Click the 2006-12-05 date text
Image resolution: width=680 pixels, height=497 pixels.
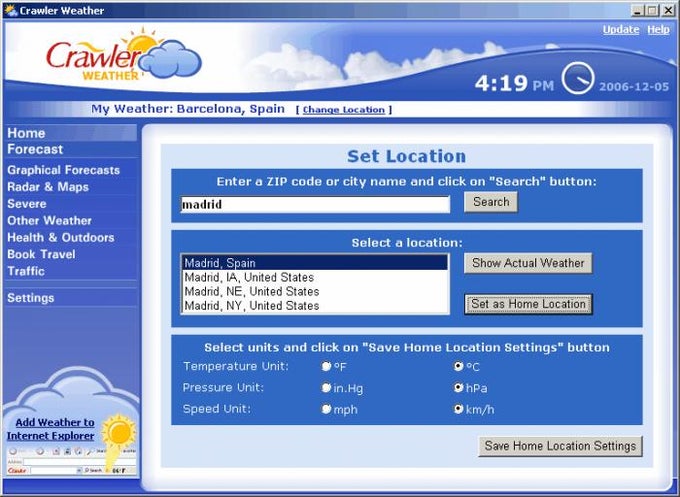[634, 87]
